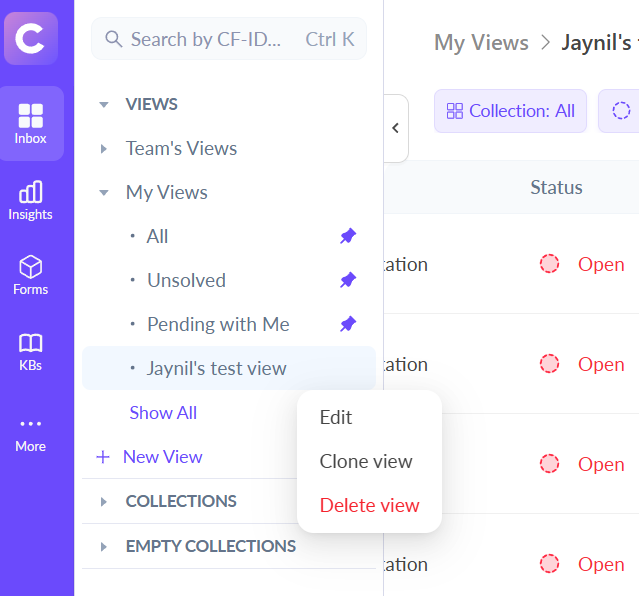Expand Team's Views tree

[x=104, y=148]
